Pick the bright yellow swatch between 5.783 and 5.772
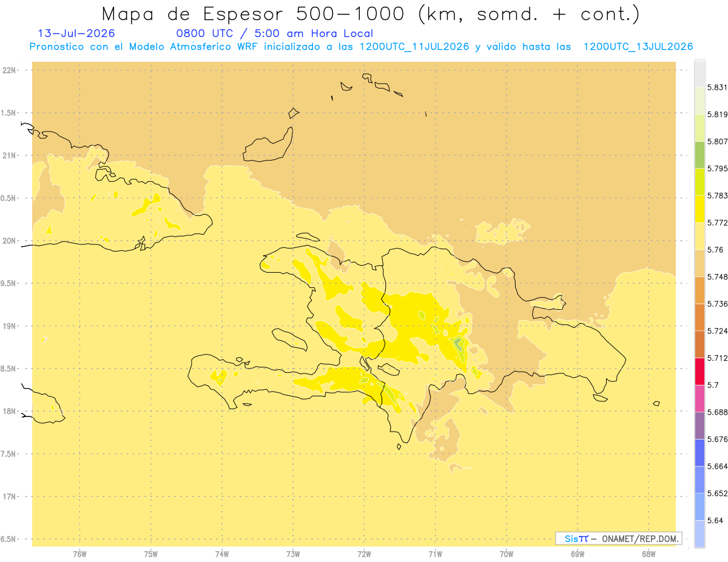 coord(699,209)
